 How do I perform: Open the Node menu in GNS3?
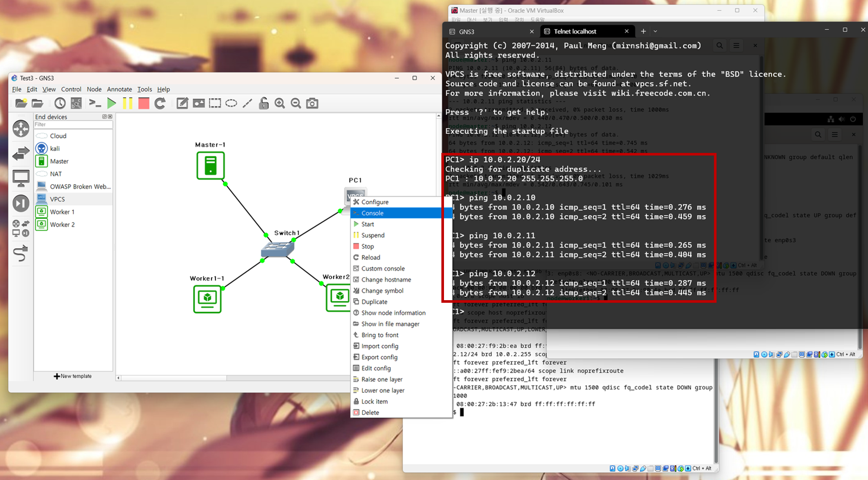coord(94,89)
